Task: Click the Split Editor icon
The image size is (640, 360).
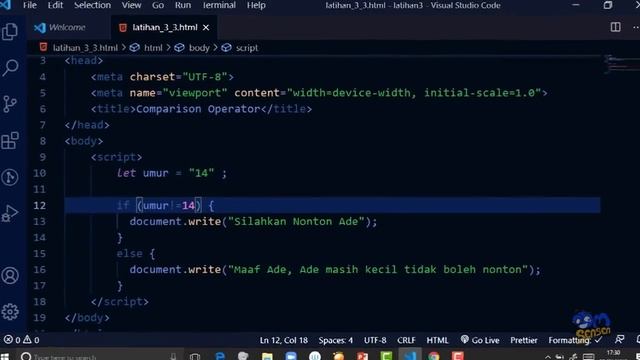Action: tap(616, 27)
